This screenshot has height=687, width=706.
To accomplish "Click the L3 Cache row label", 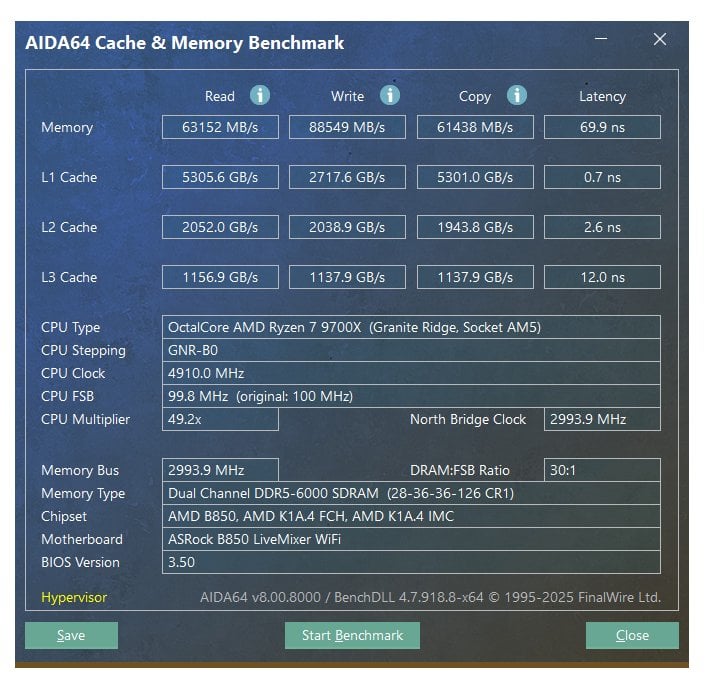I will pos(69,277).
